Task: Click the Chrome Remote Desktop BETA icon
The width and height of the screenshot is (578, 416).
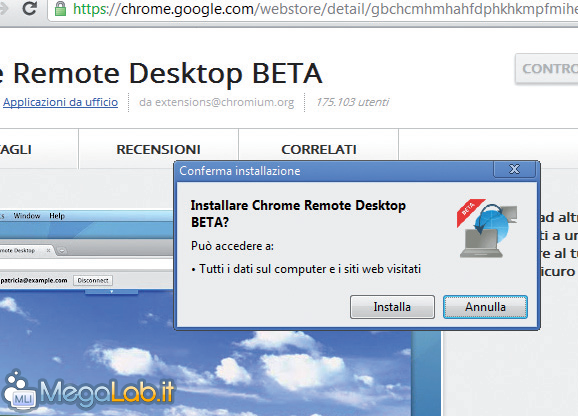Action: pyautogui.click(x=487, y=228)
